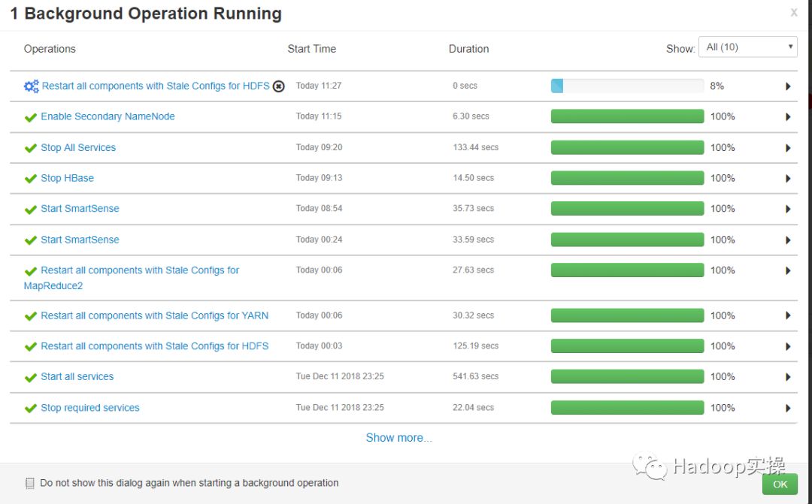Expand the arrow for the YARN restart row

788,316
